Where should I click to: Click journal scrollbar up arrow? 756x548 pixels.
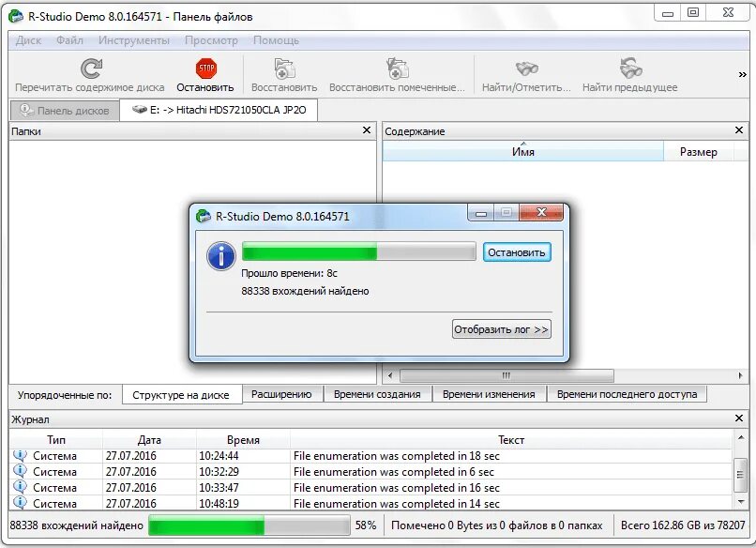741,437
